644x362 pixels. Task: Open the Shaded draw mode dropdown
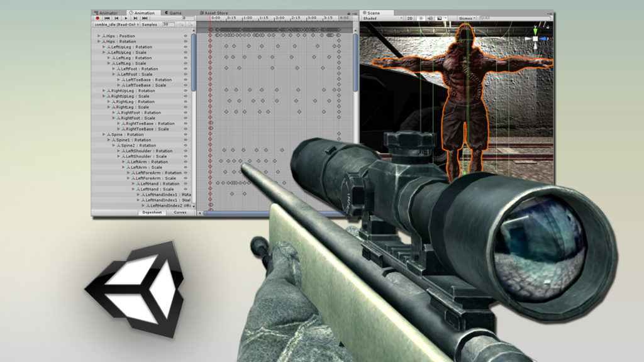(382, 18)
